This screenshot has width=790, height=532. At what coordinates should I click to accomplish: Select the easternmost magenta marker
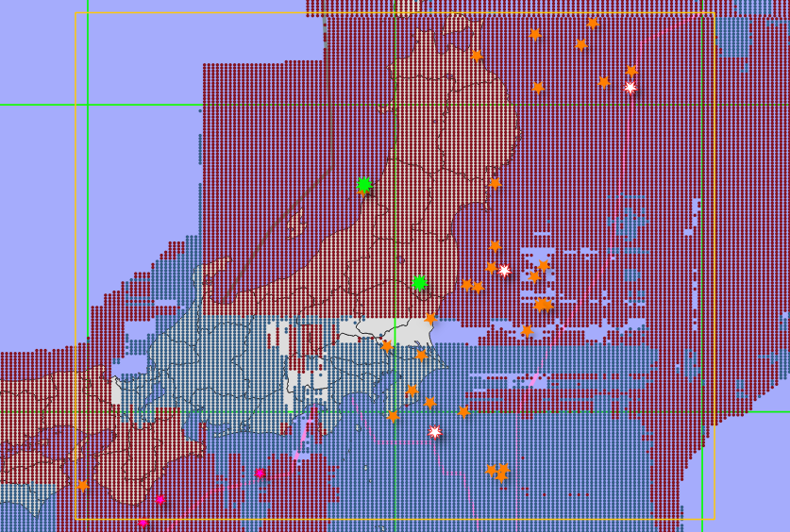[260, 474]
